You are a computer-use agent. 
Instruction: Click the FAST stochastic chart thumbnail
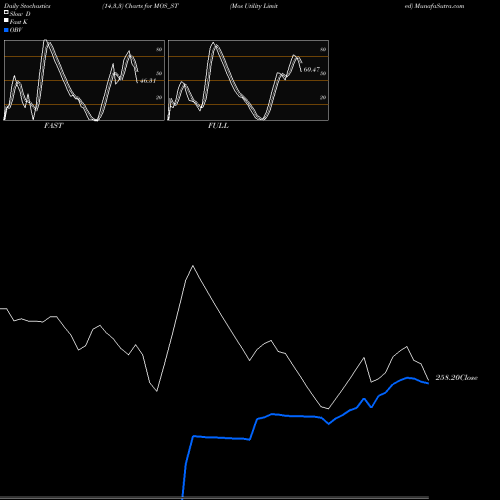[x=84, y=80]
